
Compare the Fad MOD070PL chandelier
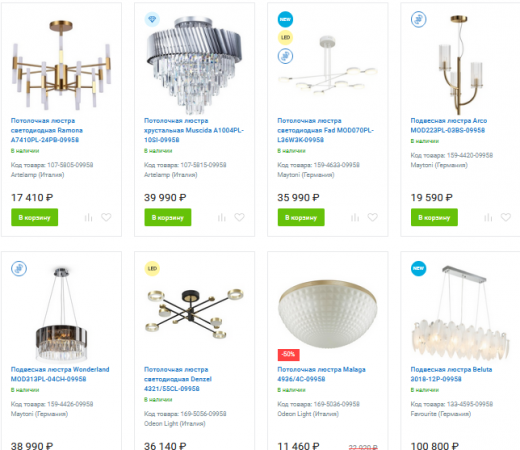pyautogui.click(x=355, y=217)
